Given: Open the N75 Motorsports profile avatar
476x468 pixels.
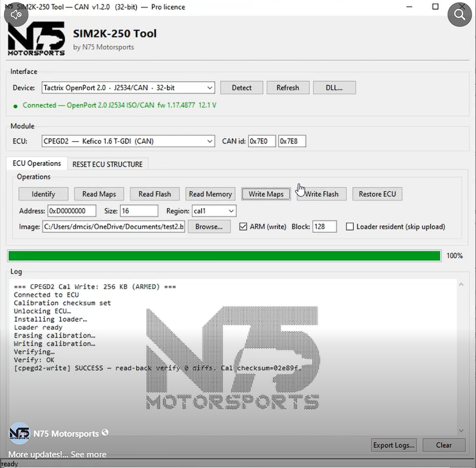Looking at the screenshot, I should (x=20, y=433).
